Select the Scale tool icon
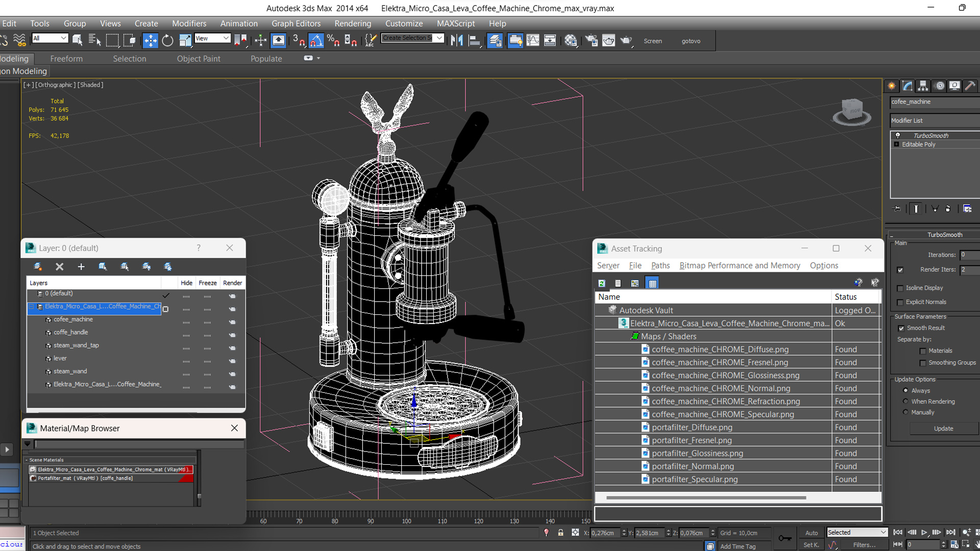The height and width of the screenshot is (551, 980). (185, 41)
